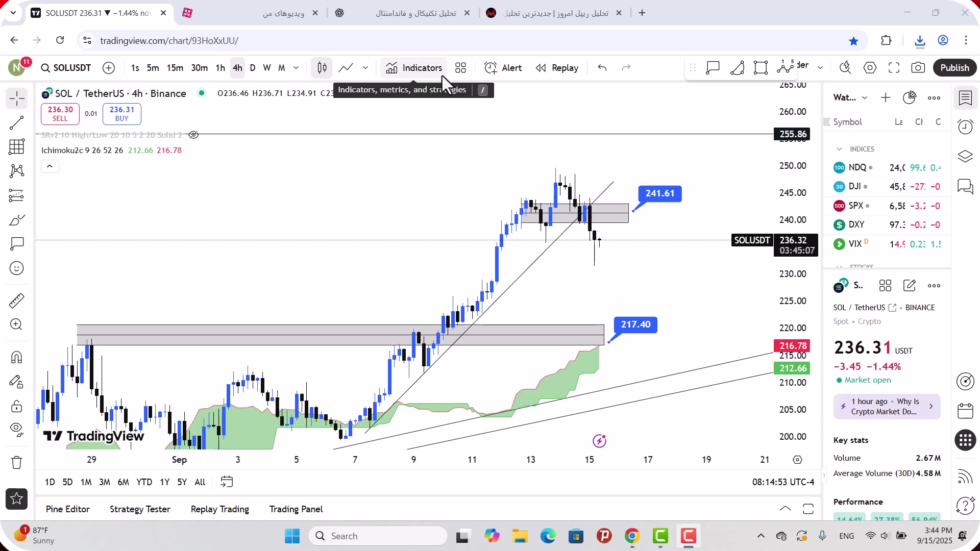Open price scale settings gear
This screenshot has width=980, height=551.
pyautogui.click(x=797, y=460)
